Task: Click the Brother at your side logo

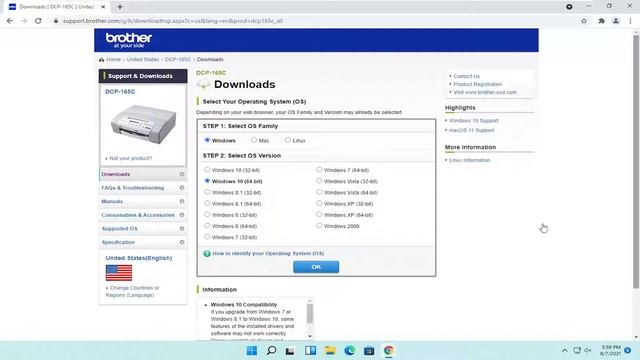Action: 129,40
